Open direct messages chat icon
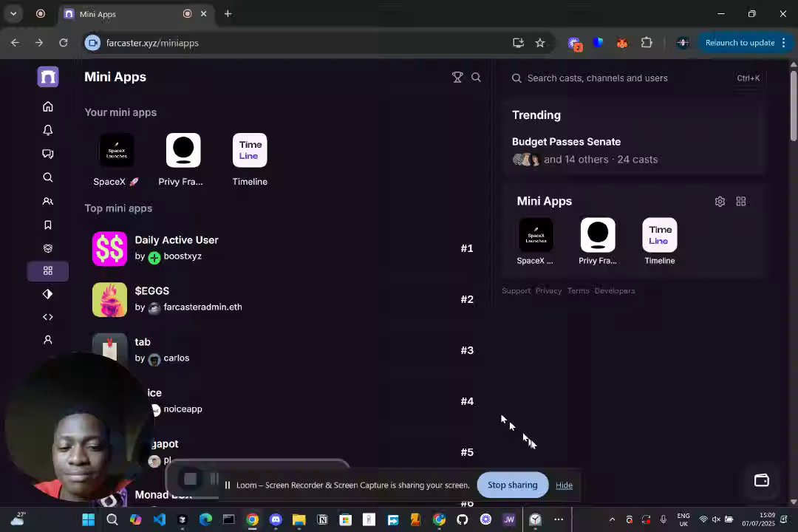The height and width of the screenshot is (532, 798). click(x=48, y=154)
